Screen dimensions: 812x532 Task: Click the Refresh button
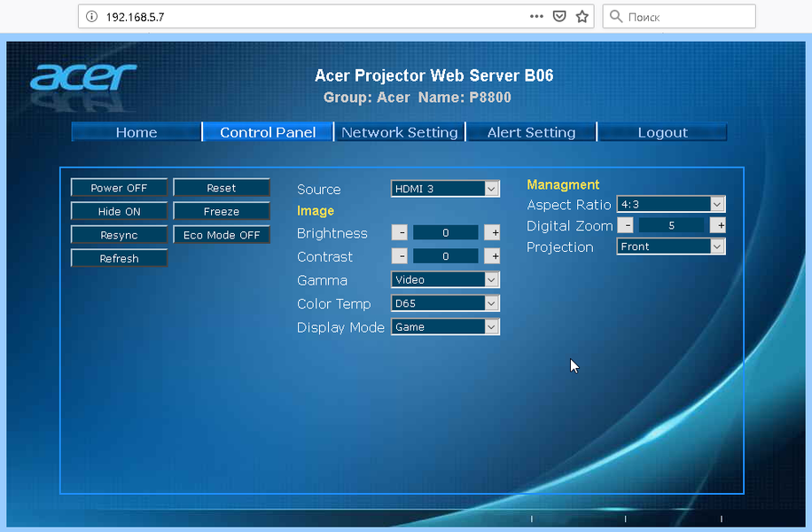tap(119, 258)
